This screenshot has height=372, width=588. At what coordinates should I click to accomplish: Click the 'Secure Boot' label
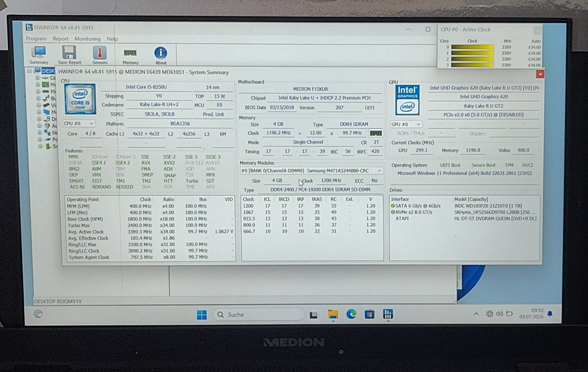pyautogui.click(x=483, y=165)
